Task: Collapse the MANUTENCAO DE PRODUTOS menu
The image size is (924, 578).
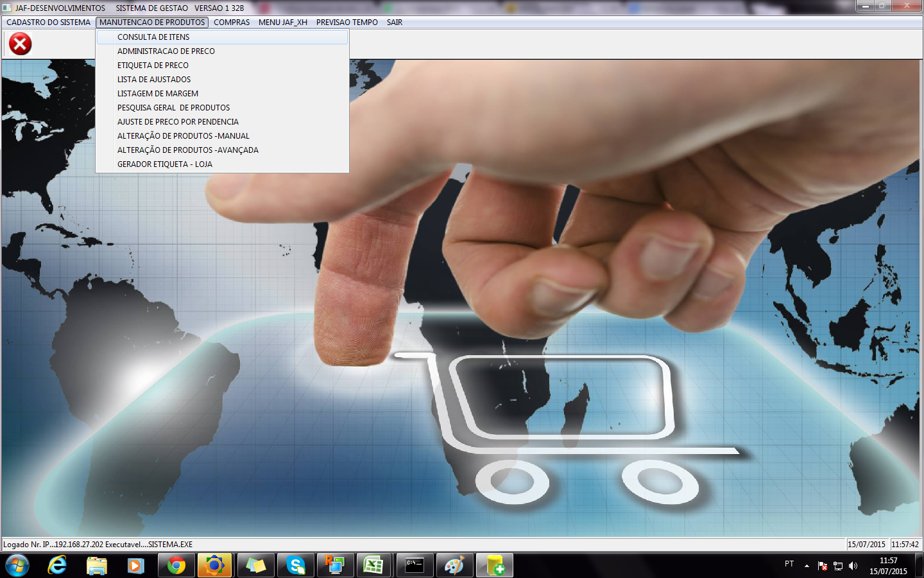Action: point(152,22)
